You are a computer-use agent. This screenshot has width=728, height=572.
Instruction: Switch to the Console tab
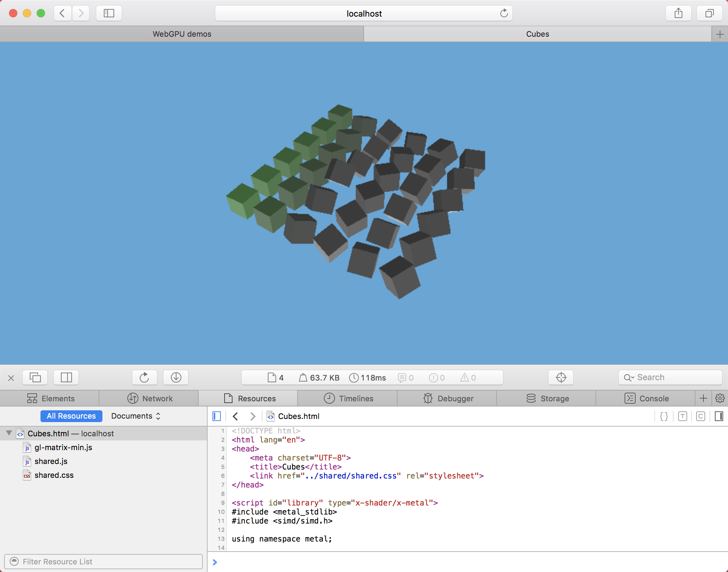tap(646, 399)
